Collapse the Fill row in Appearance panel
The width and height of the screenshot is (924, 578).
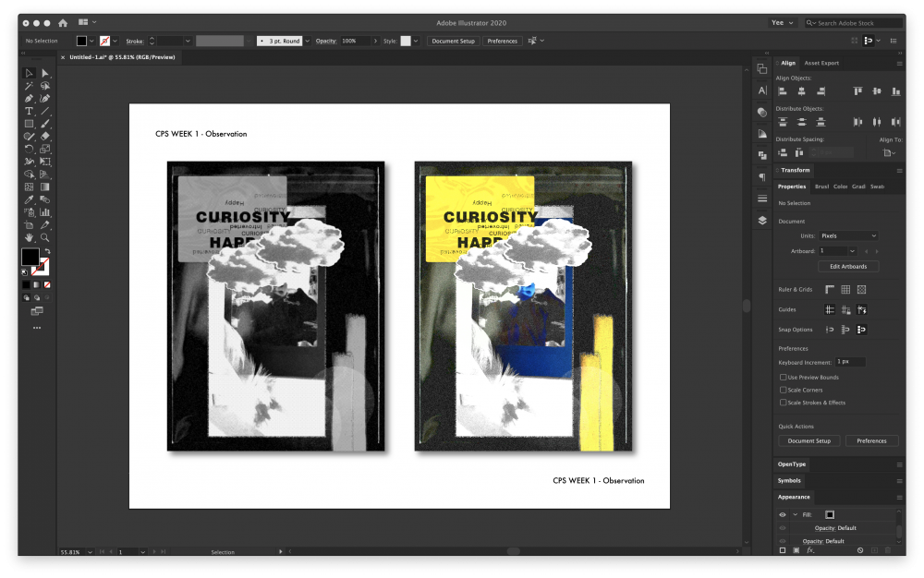[795, 514]
